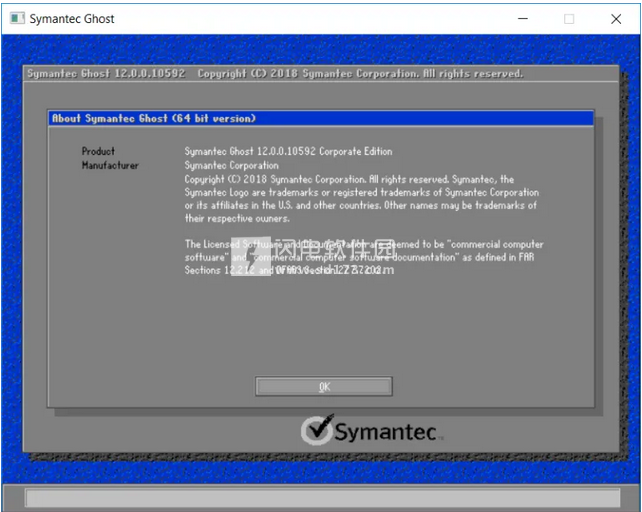Click the Symantec checkmark logo
The height and width of the screenshot is (512, 642).
317,429
